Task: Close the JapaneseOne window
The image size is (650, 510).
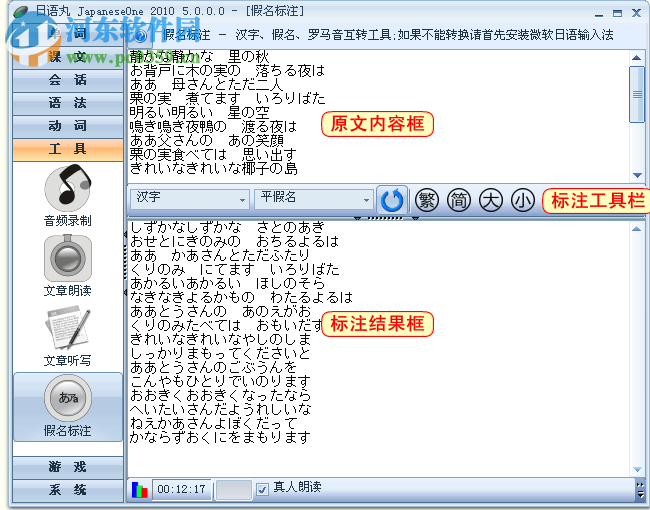Action: pos(637,13)
